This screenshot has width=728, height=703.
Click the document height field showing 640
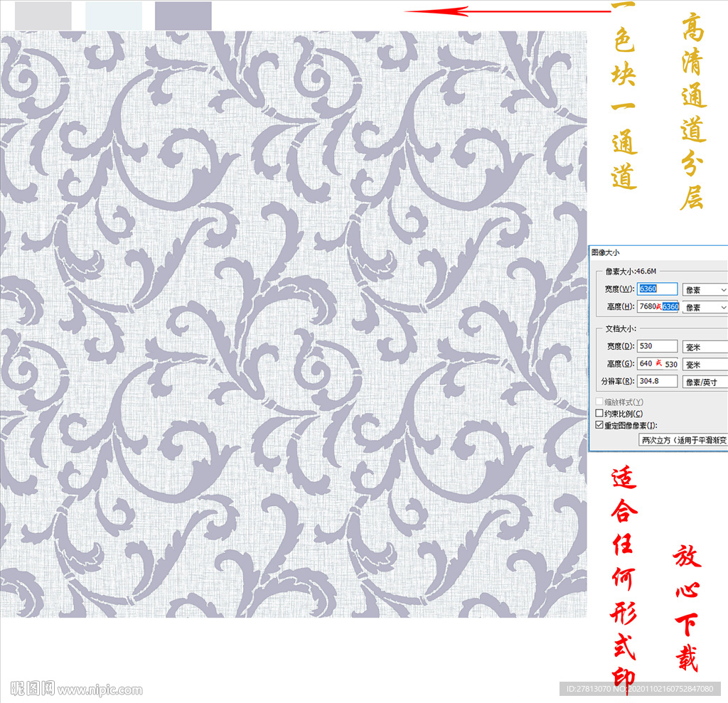[658, 363]
